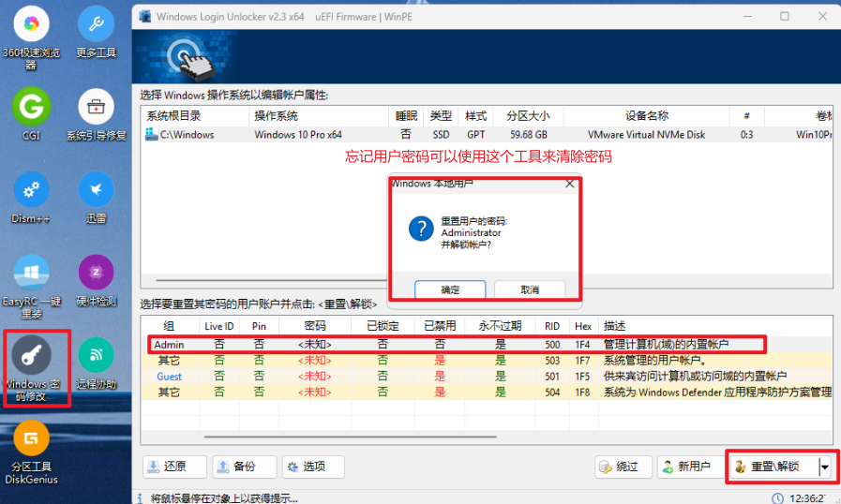Click the 睡眠 column header

pos(406,116)
